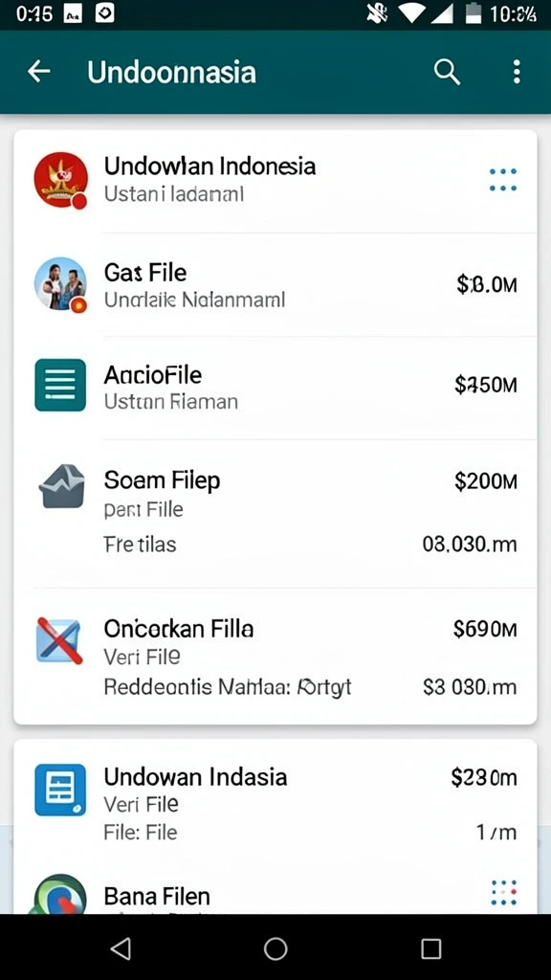Open Undowlan Indonesia six-dot options
Image resolution: width=551 pixels, height=980 pixels.
(503, 180)
